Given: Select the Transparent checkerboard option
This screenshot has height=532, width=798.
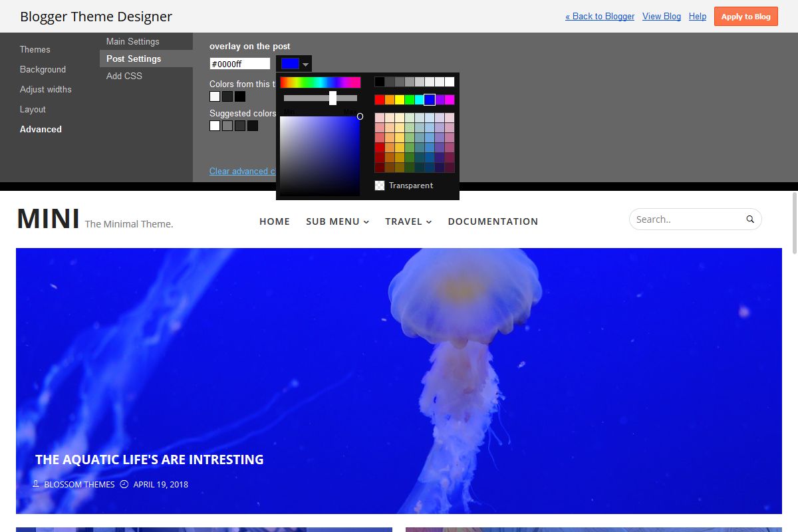Looking at the screenshot, I should [x=379, y=186].
